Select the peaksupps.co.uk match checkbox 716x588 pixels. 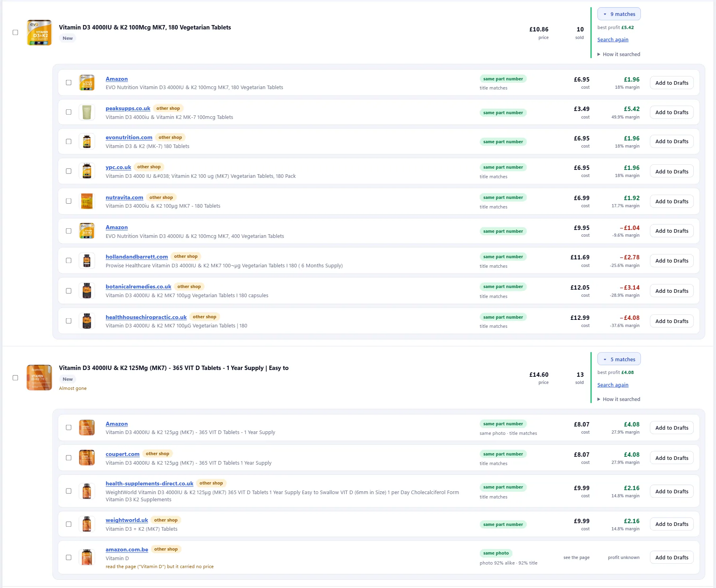[69, 112]
